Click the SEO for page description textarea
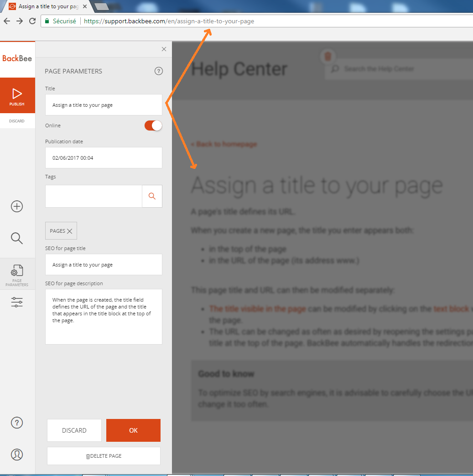Image resolution: width=473 pixels, height=476 pixels. [x=104, y=317]
